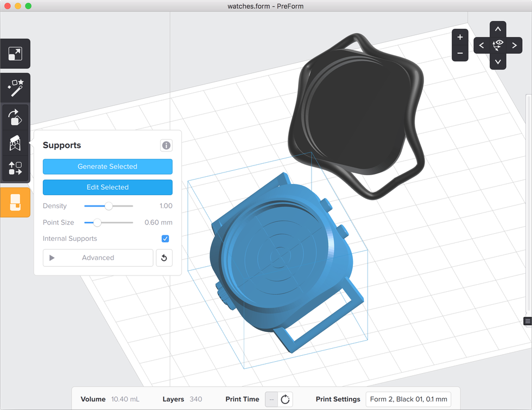Select the Orientation tool
The height and width of the screenshot is (410, 532).
tap(15, 116)
